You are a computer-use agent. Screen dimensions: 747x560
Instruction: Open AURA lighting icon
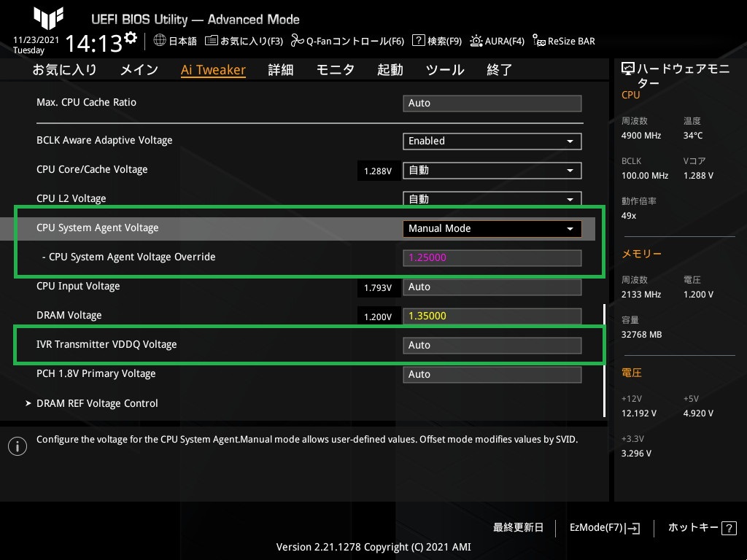pos(476,41)
